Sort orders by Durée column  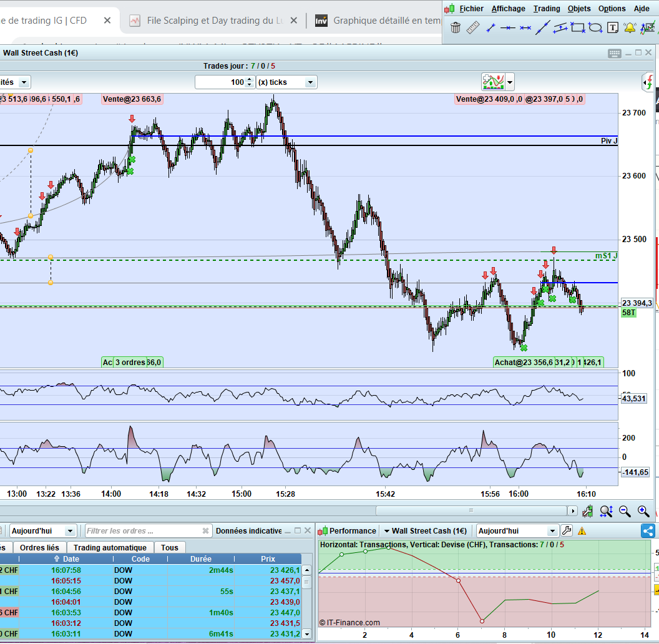click(x=201, y=559)
